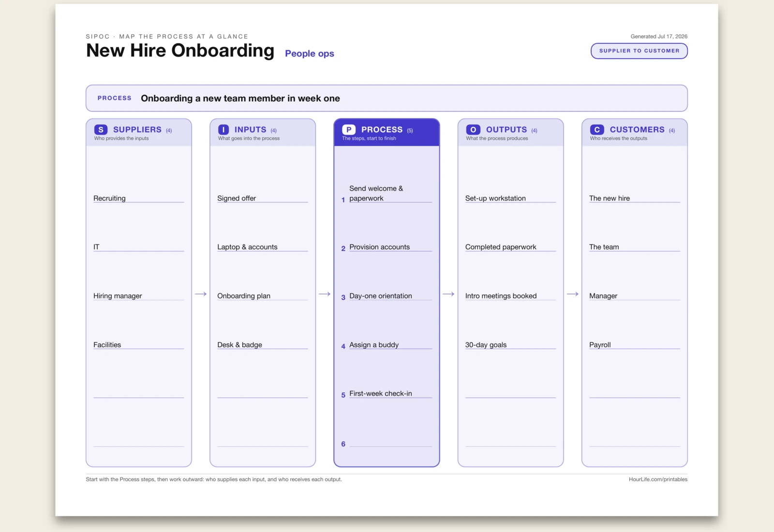The width and height of the screenshot is (774, 532).
Task: Click the 'What goes into the process' subtitle
Action: (x=249, y=138)
